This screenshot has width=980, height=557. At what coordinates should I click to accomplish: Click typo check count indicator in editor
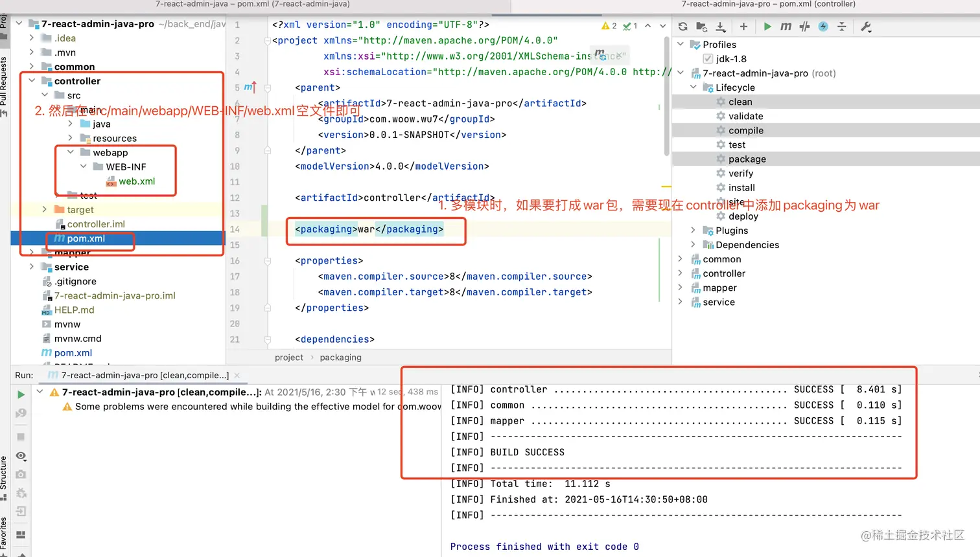coord(630,26)
